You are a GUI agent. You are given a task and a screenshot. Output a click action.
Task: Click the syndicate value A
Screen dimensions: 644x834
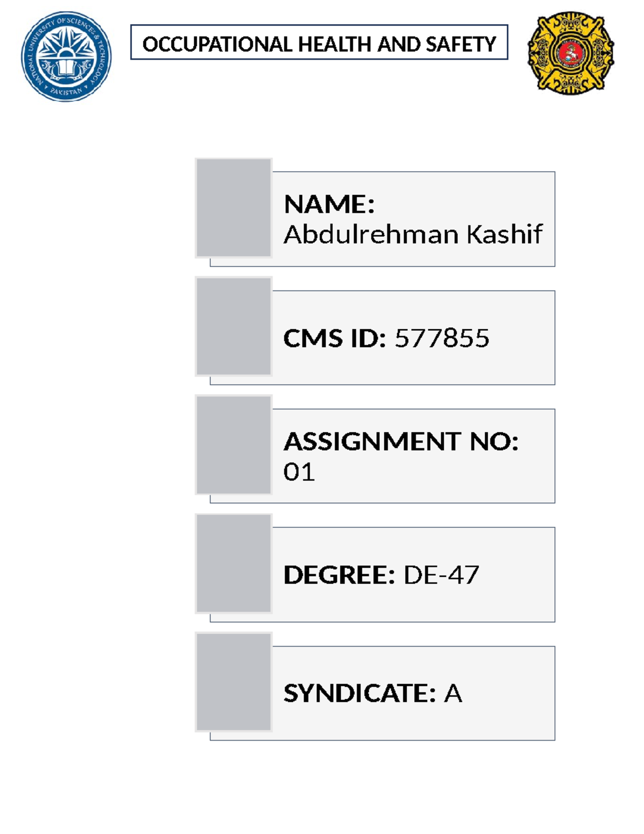point(453,693)
